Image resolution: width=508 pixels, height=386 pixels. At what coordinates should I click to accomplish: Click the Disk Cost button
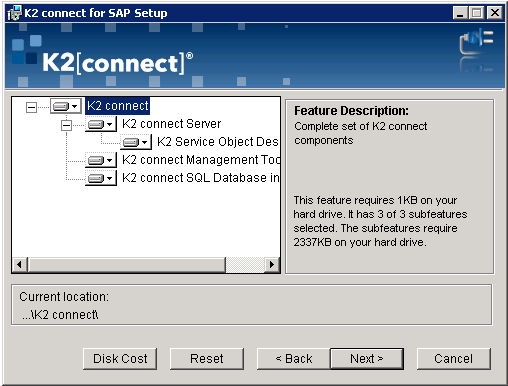click(120, 359)
